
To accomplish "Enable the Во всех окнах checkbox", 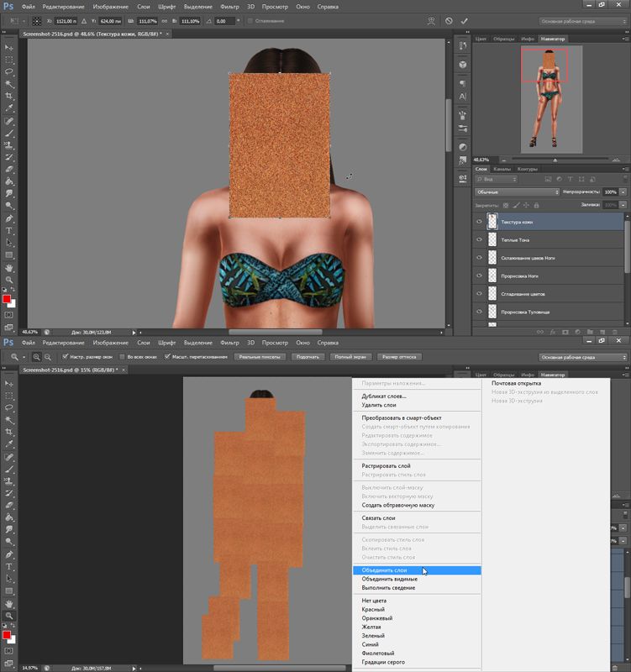I will [122, 356].
